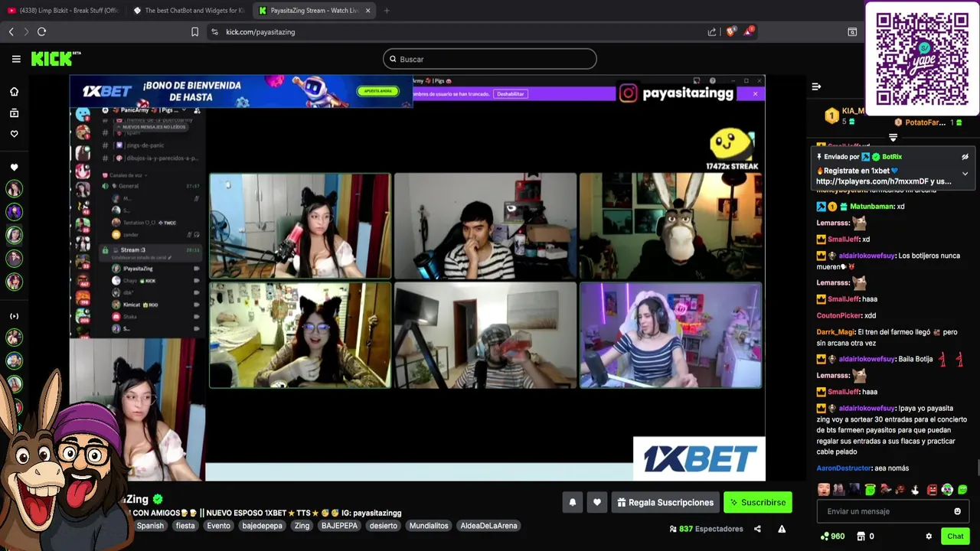980x551 pixels.
Task: Open the Following heart in the sidebar
Action: pos(14,134)
